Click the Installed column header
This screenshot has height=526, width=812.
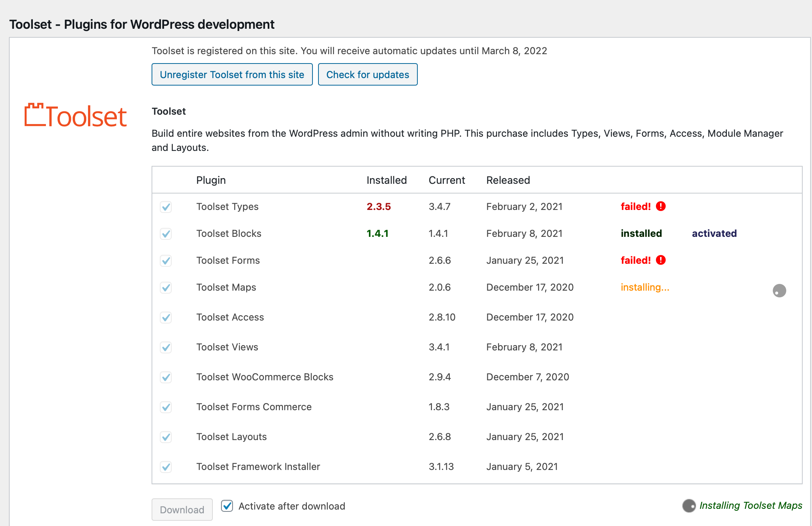[x=386, y=180]
